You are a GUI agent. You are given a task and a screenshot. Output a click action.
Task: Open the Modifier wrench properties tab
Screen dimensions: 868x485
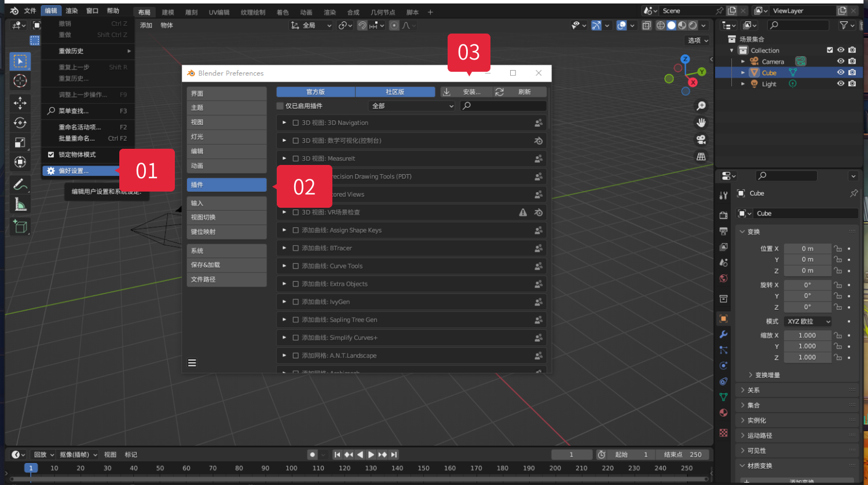click(723, 335)
